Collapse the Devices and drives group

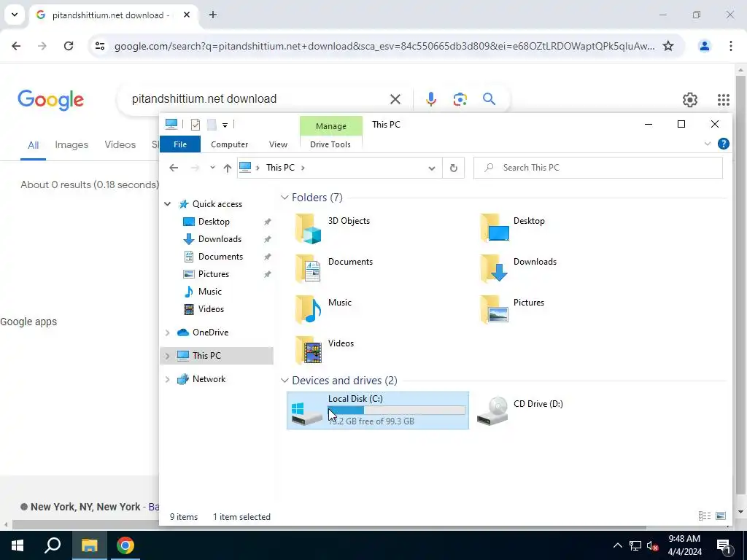(285, 381)
